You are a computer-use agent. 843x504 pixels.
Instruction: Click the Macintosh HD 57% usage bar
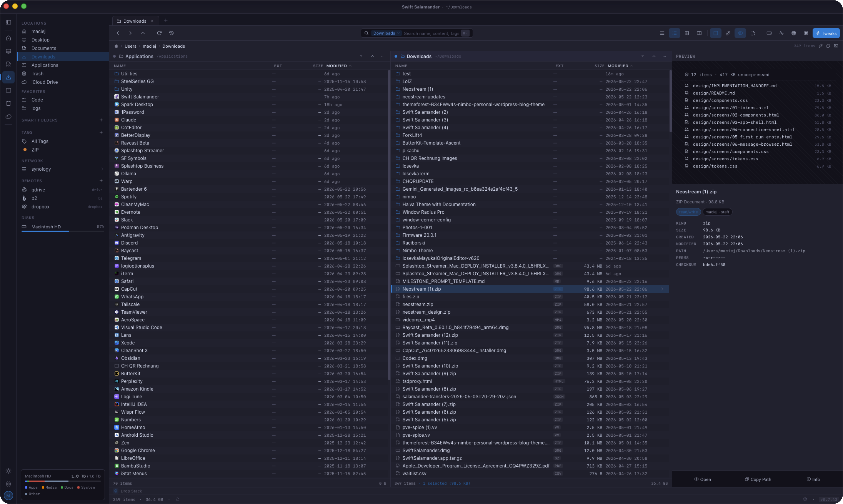[x=63, y=231]
